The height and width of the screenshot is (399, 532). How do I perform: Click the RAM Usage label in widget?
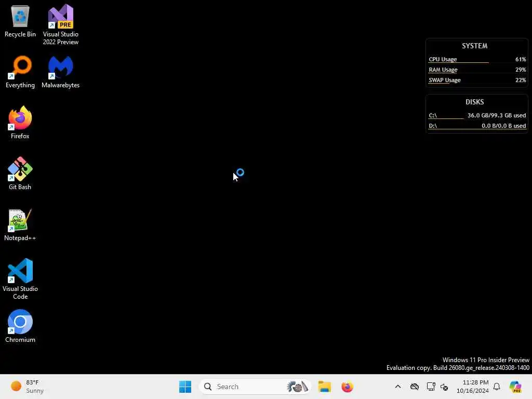point(443,70)
